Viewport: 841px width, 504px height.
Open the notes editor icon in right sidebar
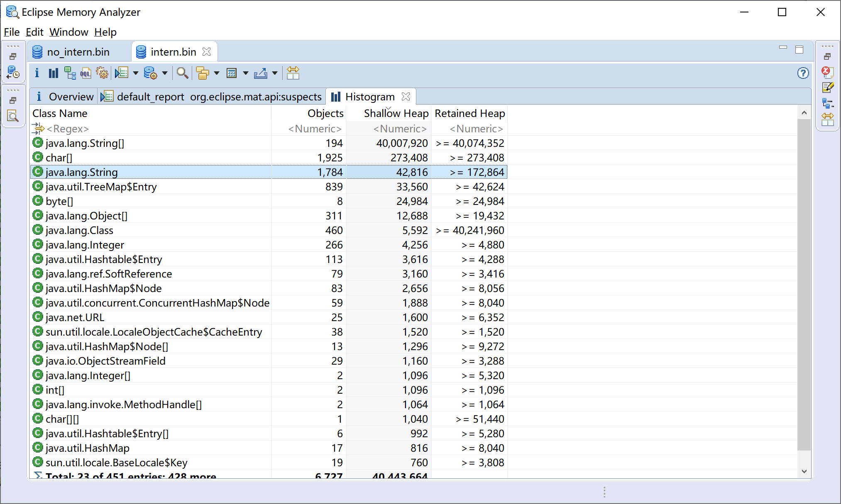tap(828, 87)
